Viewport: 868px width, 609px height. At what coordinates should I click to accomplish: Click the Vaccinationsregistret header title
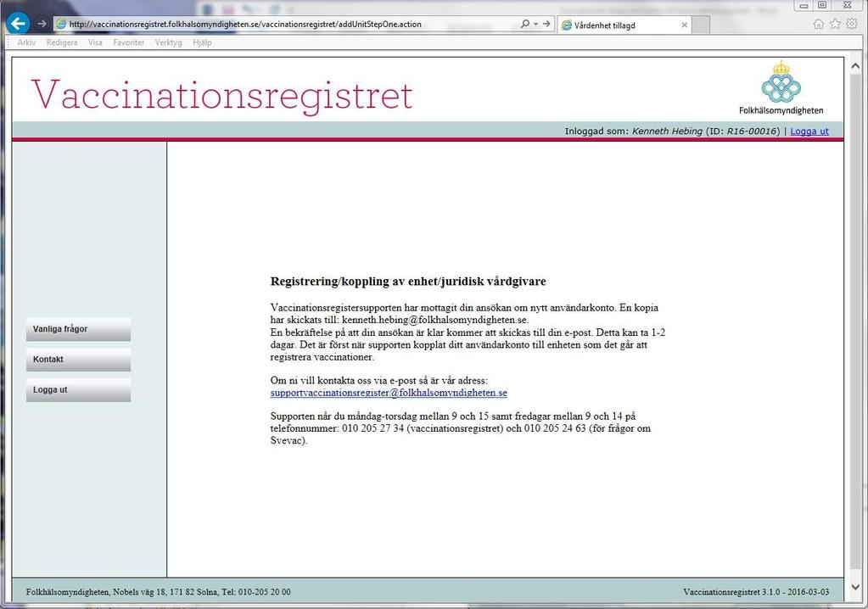click(x=222, y=95)
